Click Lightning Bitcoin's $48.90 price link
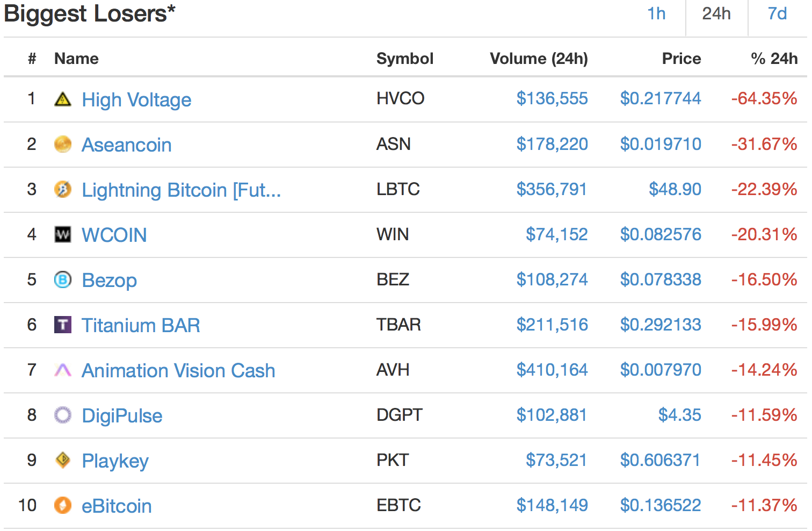812x531 pixels. tap(675, 189)
